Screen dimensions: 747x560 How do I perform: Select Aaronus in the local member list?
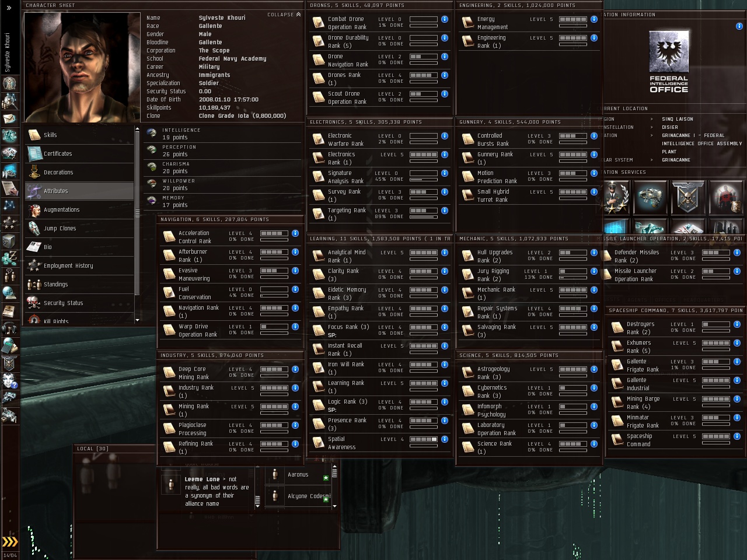pos(298,475)
